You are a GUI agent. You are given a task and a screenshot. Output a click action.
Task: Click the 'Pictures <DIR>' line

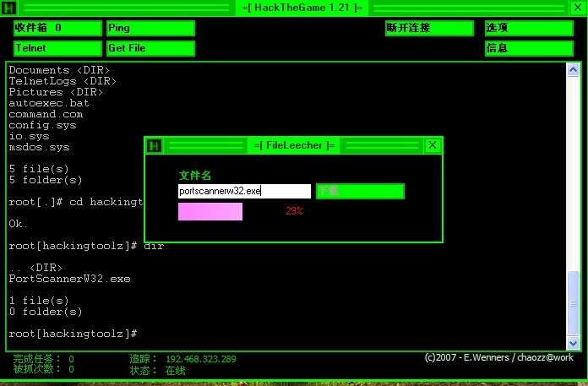[x=56, y=92]
